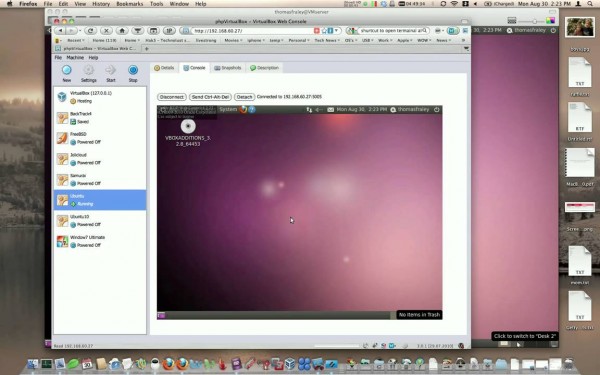
Task: Click the power icon in guest panel
Action: click(437, 109)
